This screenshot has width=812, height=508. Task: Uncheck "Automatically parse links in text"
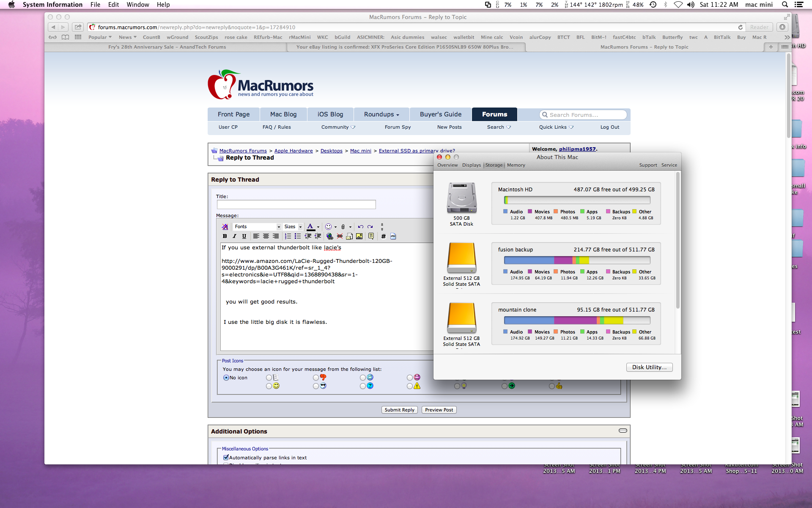(x=226, y=458)
